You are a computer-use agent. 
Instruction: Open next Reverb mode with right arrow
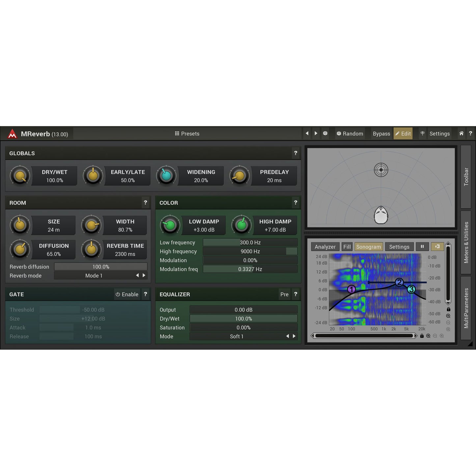pos(144,275)
